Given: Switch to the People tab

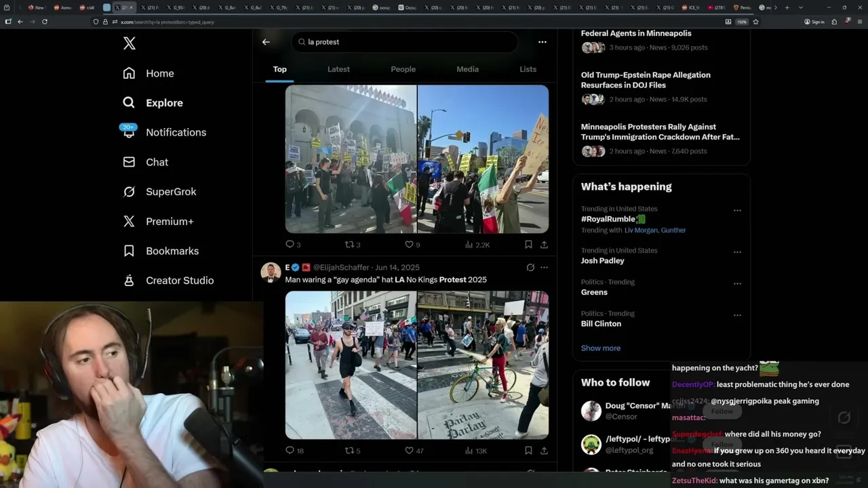Looking at the screenshot, I should (403, 69).
